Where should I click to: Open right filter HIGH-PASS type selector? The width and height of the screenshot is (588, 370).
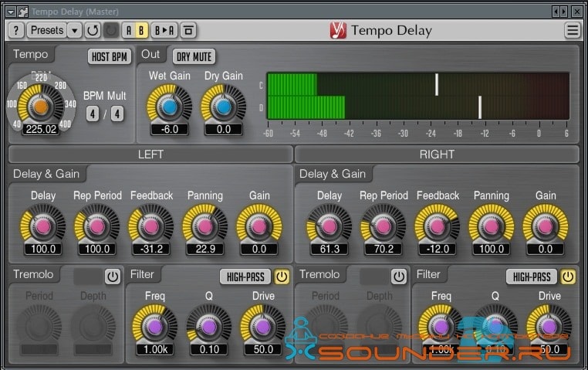[532, 277]
